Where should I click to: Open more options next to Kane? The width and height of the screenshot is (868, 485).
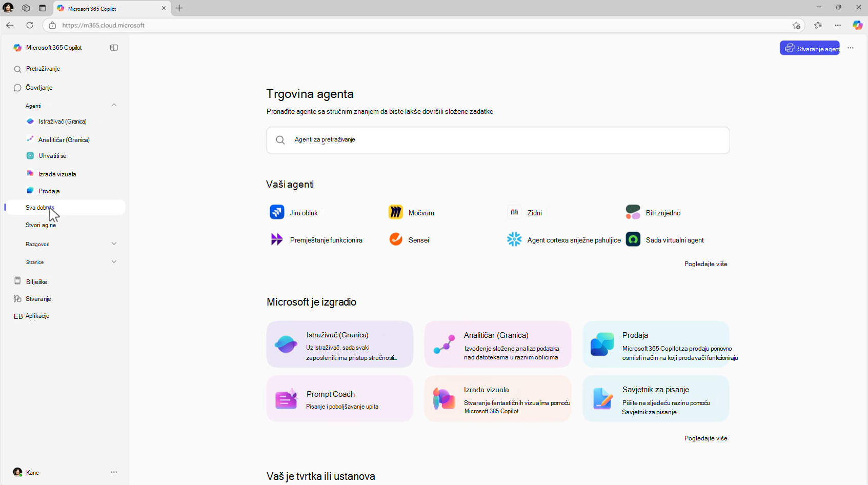(x=114, y=472)
